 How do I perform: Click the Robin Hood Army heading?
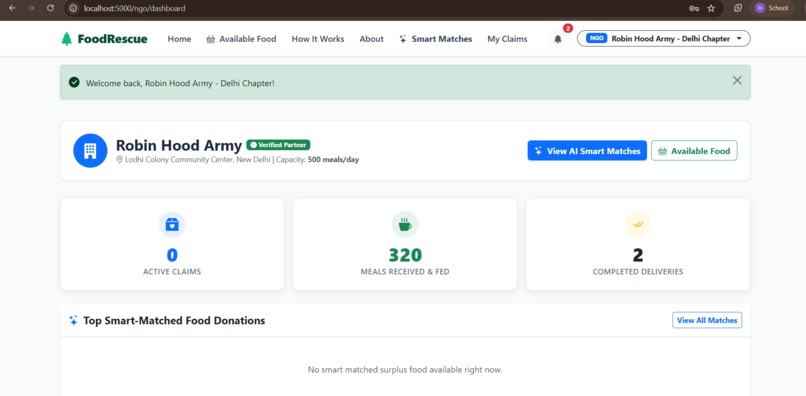point(179,146)
